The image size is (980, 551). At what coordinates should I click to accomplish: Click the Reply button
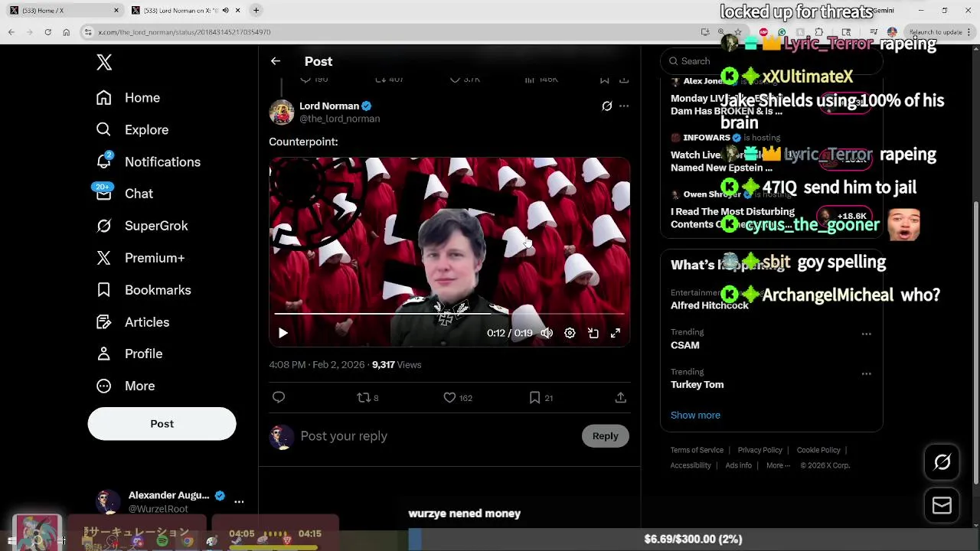pyautogui.click(x=605, y=436)
